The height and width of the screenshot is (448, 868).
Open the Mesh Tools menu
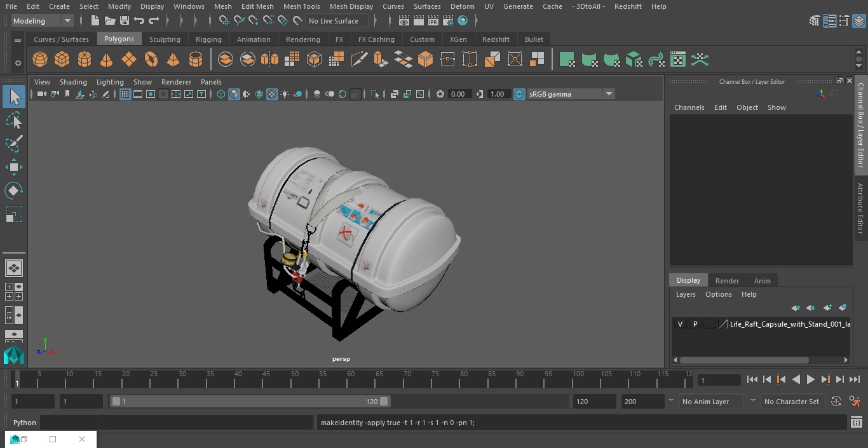coord(301,6)
